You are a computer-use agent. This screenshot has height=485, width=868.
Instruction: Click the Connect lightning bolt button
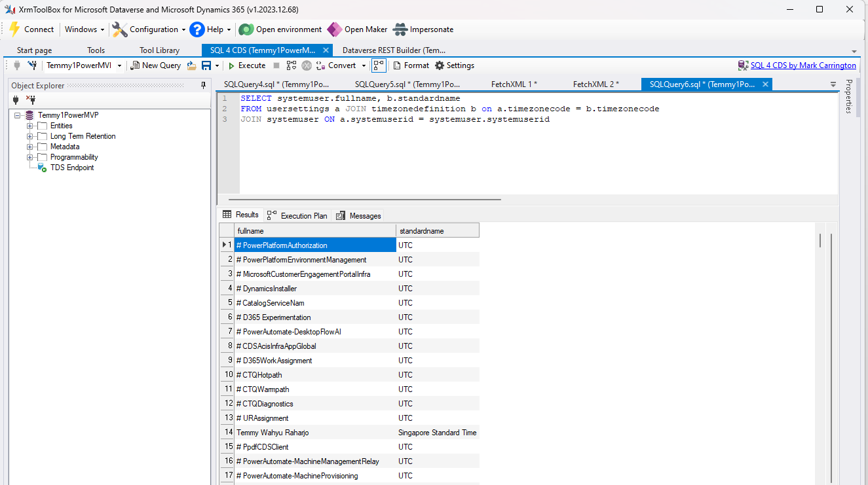(30, 29)
